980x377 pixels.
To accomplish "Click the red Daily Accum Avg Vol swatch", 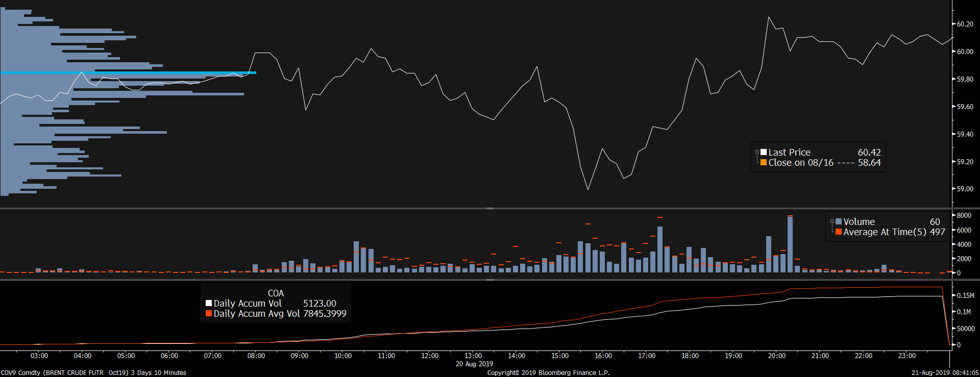I will coord(209,313).
